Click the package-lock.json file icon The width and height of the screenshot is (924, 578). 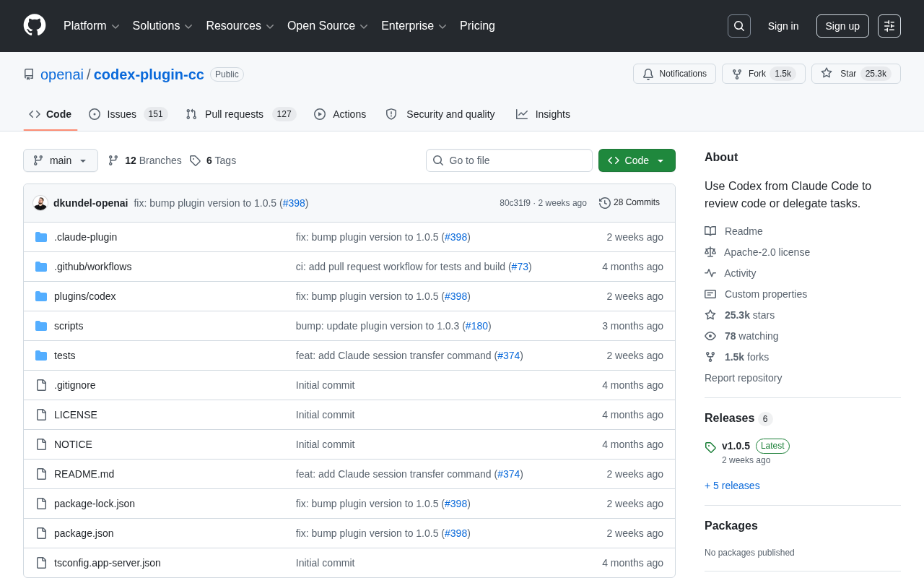tap(41, 504)
